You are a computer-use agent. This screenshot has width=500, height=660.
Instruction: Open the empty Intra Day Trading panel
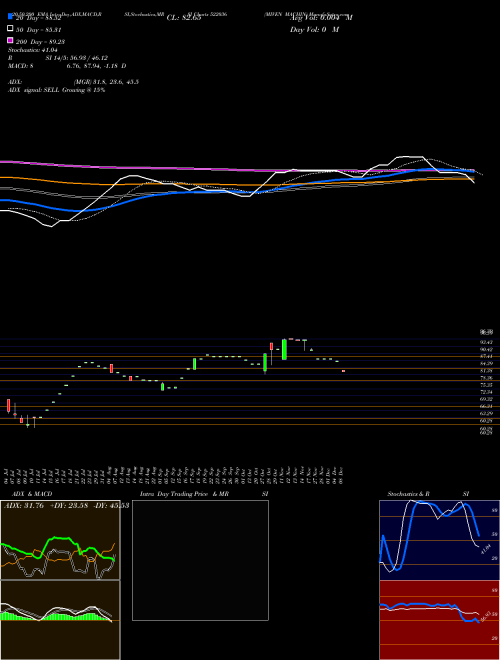(x=200, y=560)
